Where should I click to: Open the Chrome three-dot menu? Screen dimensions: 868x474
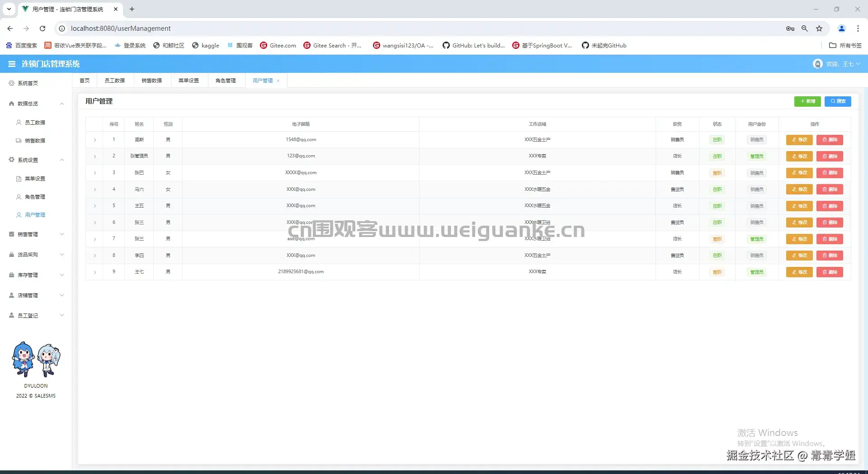[x=858, y=28]
